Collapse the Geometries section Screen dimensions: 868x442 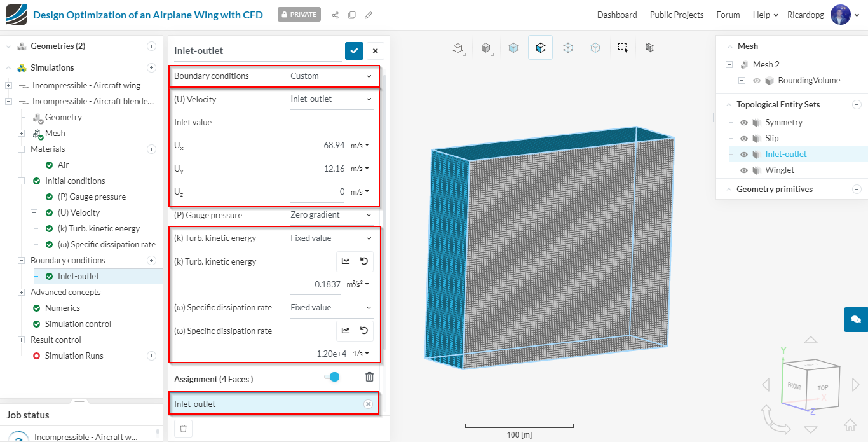click(8, 46)
